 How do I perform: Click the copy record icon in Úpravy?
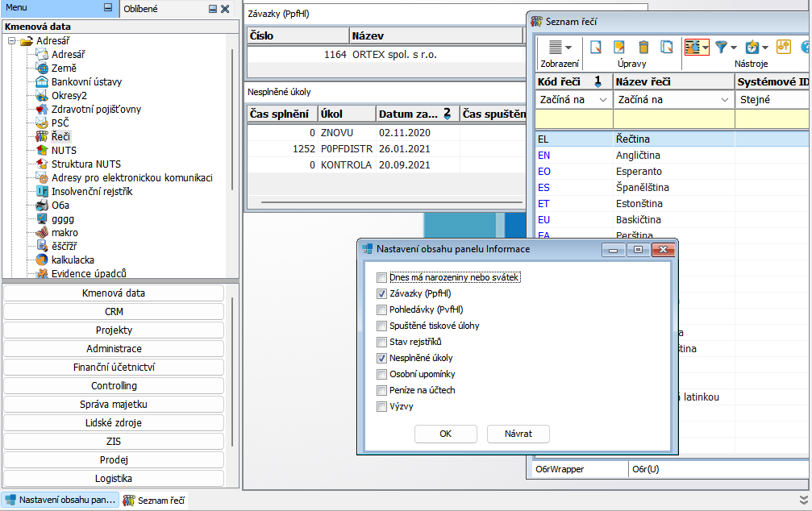666,48
